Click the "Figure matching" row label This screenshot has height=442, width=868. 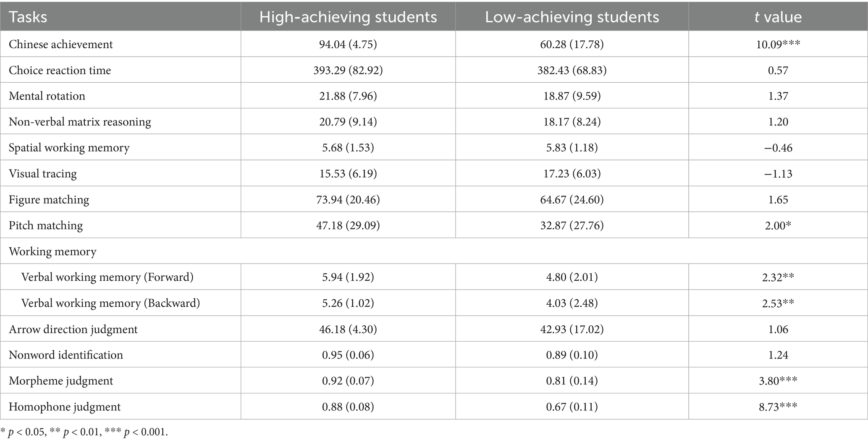[x=49, y=200]
